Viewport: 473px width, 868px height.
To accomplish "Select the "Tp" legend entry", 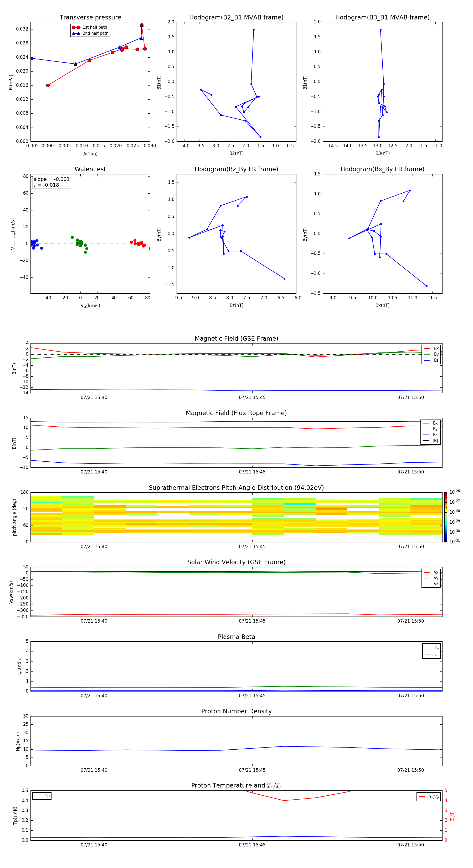I will (42, 796).
